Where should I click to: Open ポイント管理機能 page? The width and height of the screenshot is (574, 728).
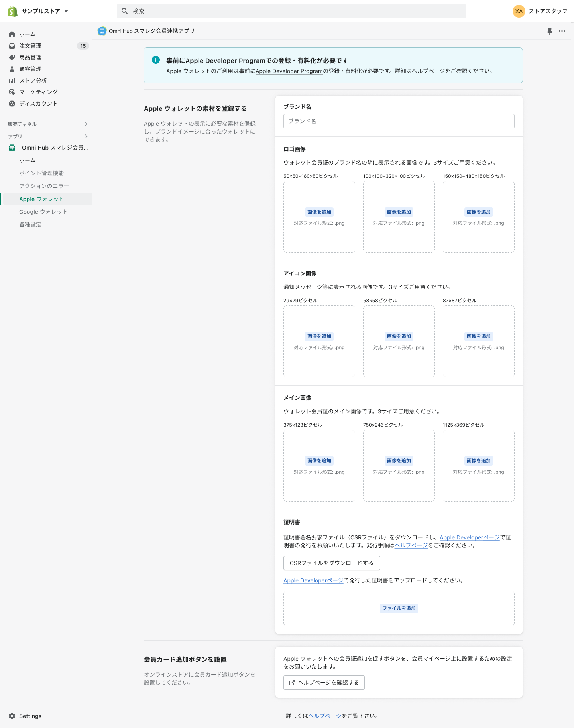click(41, 173)
